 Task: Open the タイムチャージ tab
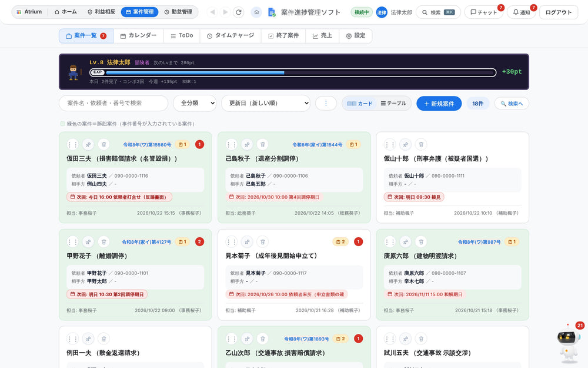point(230,36)
